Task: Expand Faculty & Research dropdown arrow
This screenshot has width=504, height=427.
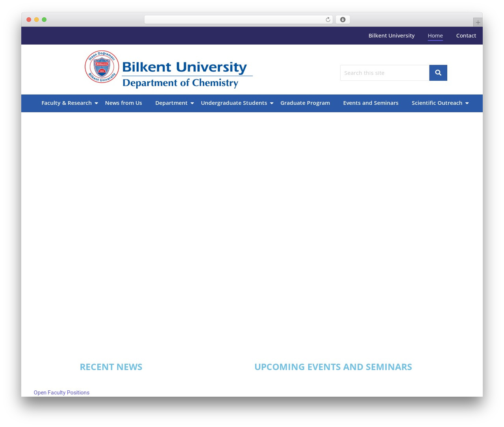Action: [x=96, y=103]
